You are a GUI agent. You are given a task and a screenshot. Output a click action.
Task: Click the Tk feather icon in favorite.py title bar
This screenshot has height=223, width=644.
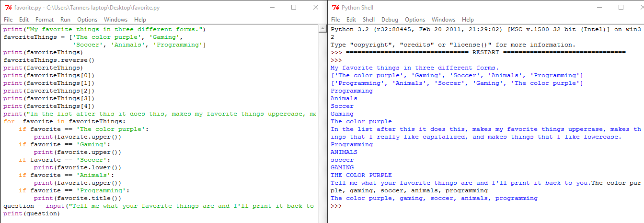(8, 8)
